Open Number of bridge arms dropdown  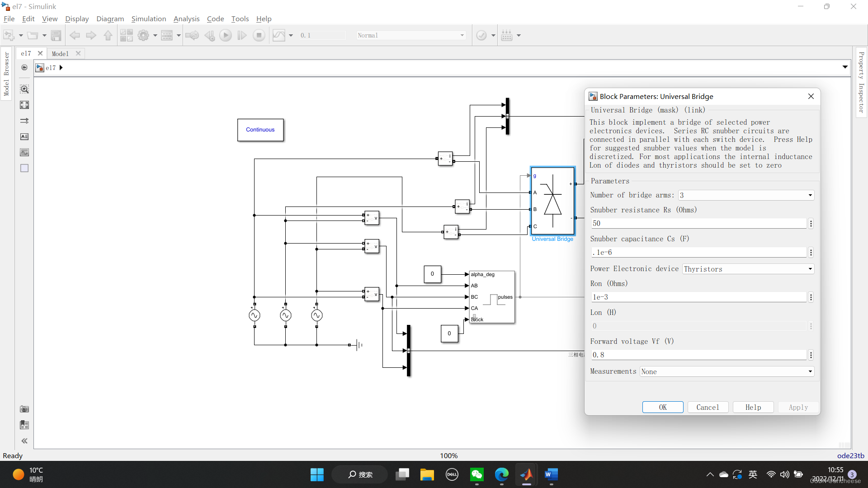[746, 195]
